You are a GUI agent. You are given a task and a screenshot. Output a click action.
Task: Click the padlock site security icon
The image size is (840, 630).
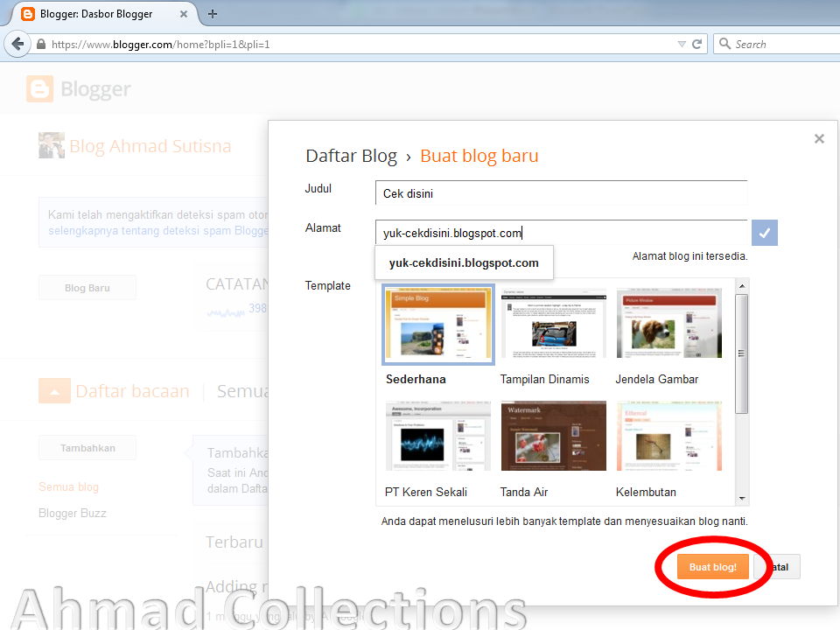pos(41,44)
